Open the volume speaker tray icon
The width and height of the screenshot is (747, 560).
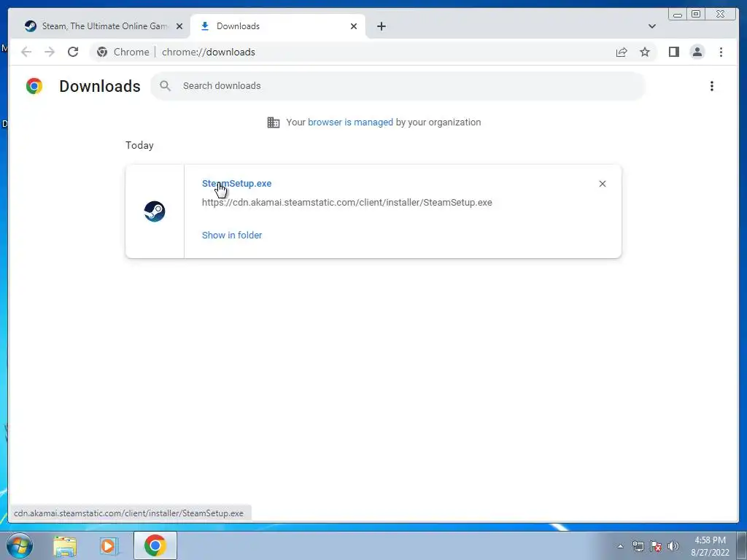[673, 546]
